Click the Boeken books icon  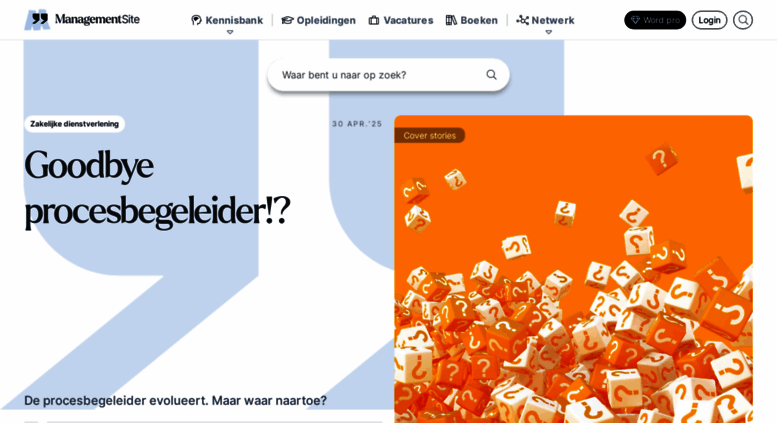coord(451,20)
